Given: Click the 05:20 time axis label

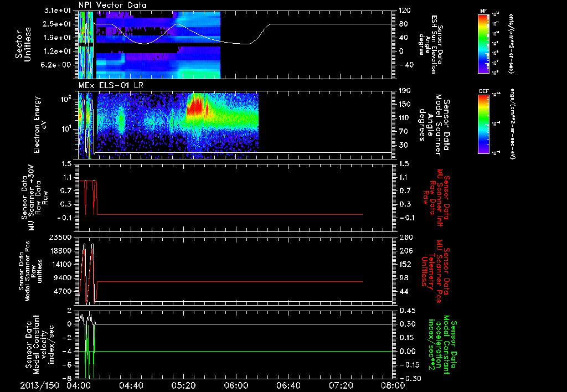Looking at the screenshot, I should [x=183, y=385].
